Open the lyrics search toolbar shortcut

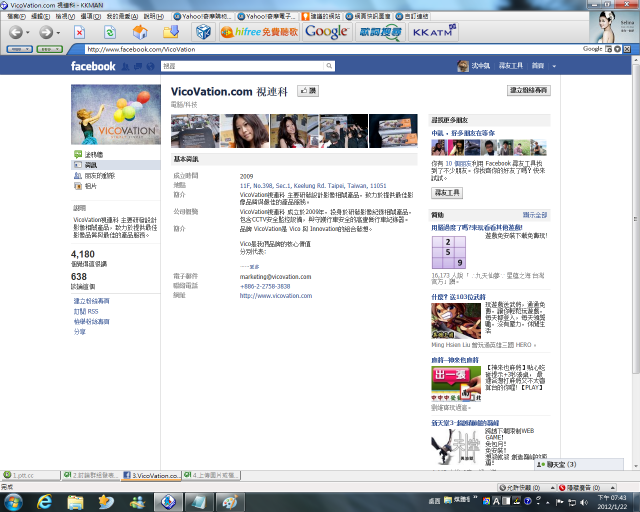[380, 32]
